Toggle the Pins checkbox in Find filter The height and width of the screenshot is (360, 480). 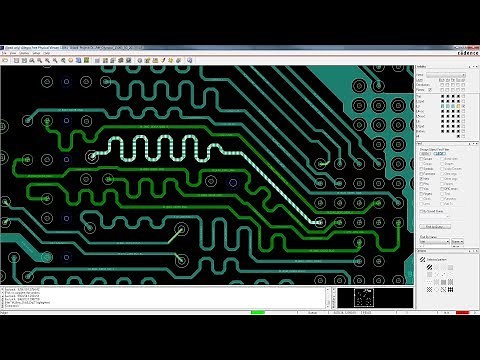click(421, 184)
